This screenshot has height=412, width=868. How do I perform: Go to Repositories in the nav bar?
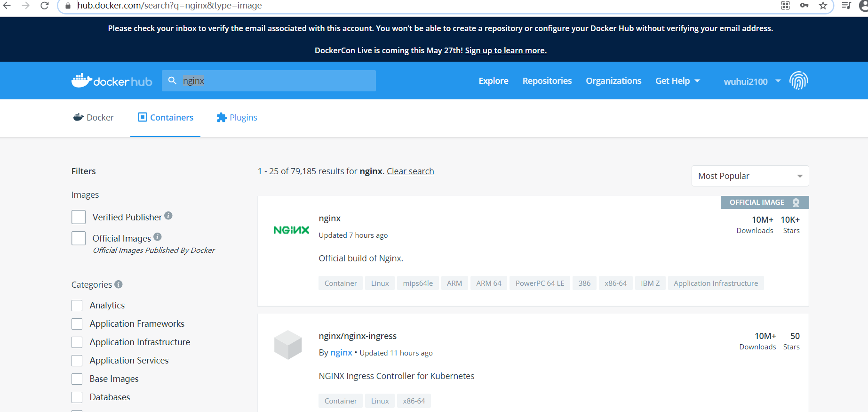547,81
